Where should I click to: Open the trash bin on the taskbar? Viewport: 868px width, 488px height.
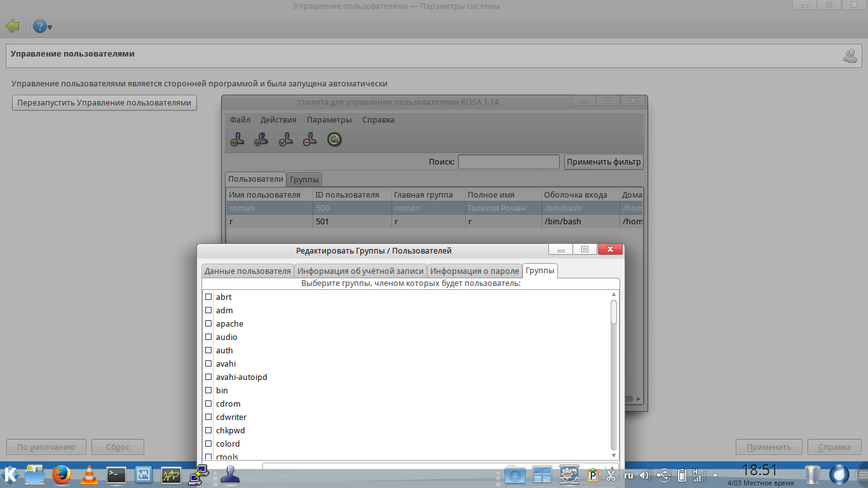click(813, 475)
